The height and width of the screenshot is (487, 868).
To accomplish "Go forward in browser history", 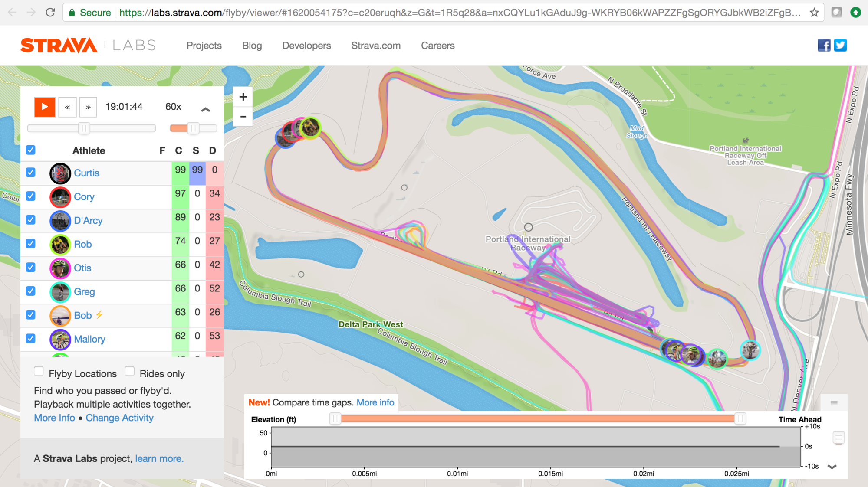I will (31, 12).
